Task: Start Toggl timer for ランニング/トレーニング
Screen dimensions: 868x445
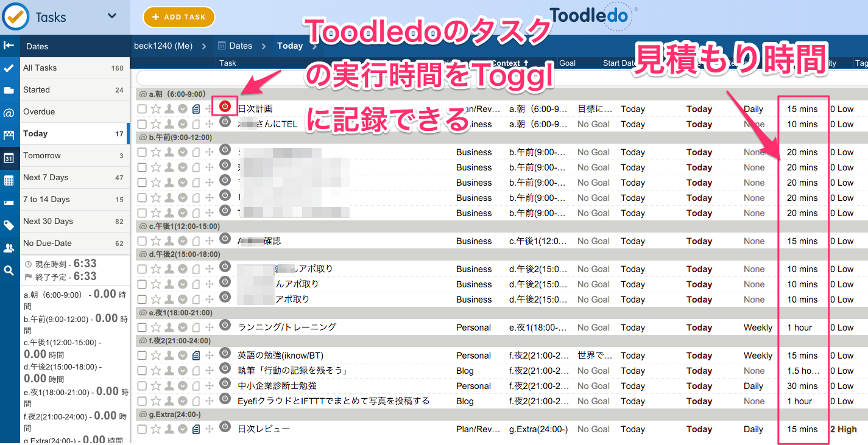Action: (225, 325)
